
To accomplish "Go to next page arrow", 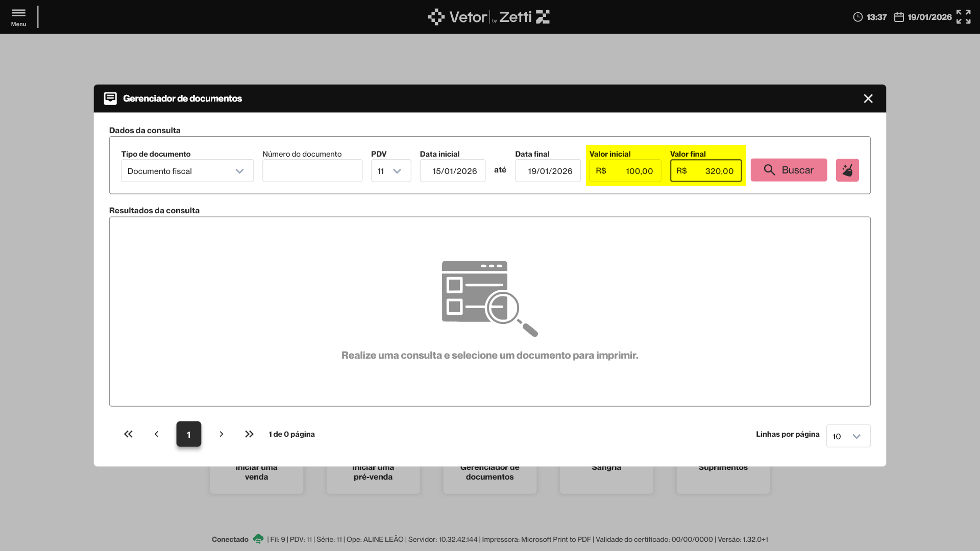I will [x=221, y=434].
